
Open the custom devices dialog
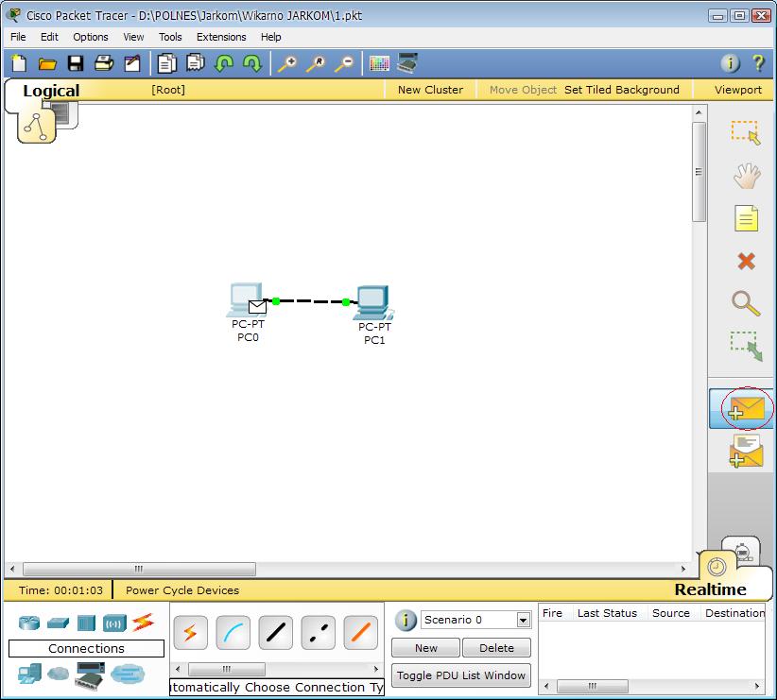(x=407, y=63)
